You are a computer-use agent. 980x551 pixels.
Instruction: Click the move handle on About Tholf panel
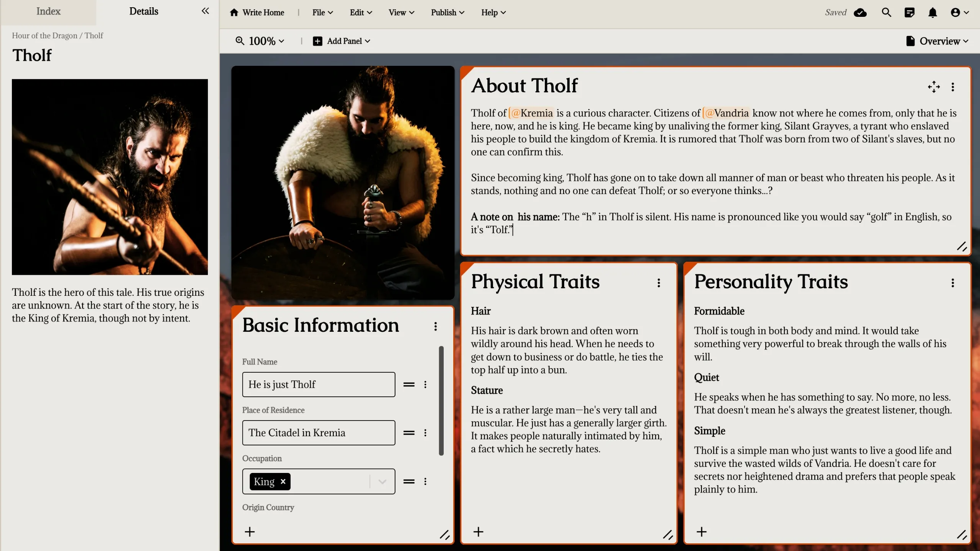(x=934, y=87)
